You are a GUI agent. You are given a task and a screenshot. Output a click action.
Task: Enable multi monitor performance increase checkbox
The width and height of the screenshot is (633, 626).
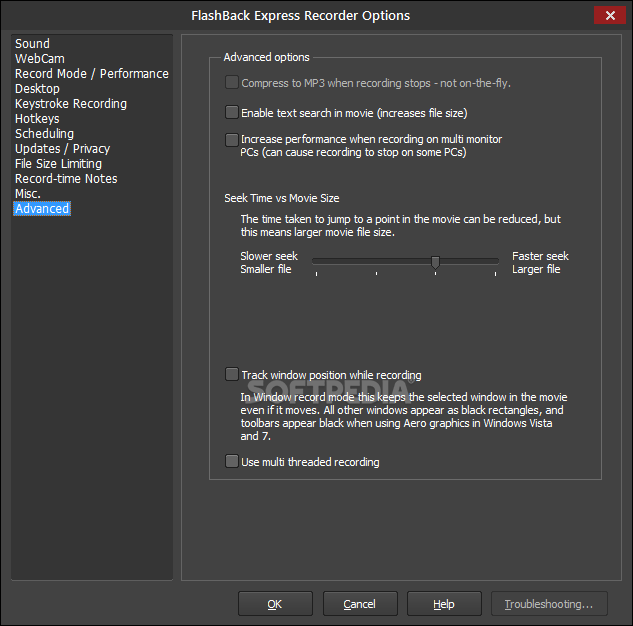pos(232,140)
